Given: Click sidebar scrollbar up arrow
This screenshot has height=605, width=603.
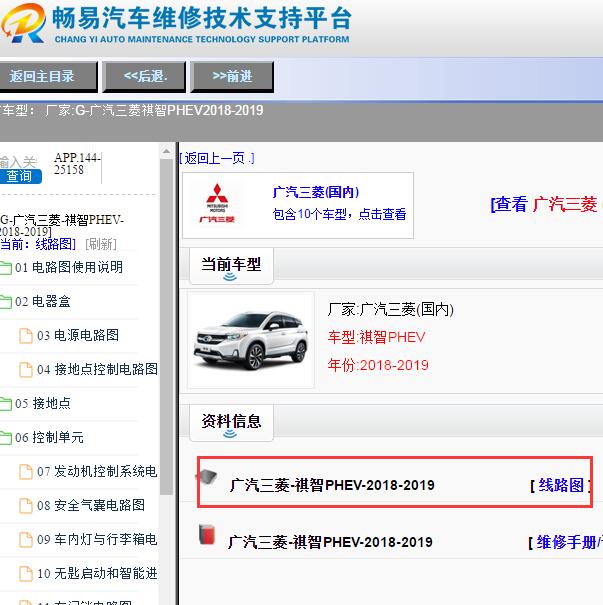Looking at the screenshot, I should pos(166,151).
